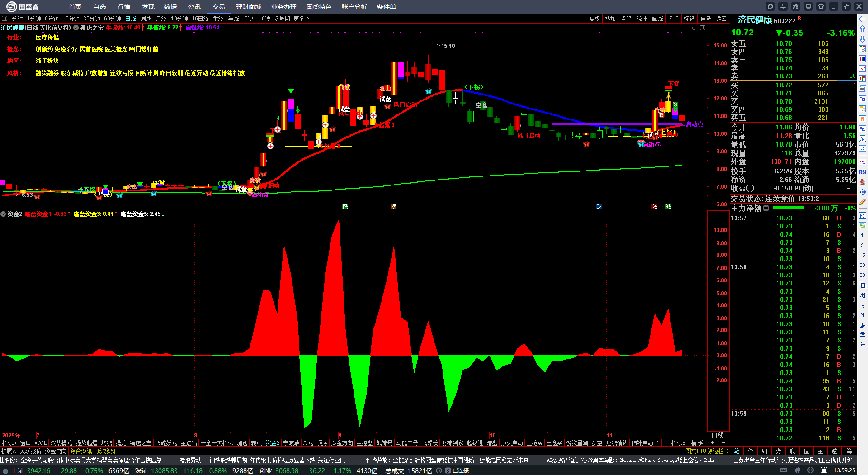Click the blue left arrow sidebar icon

[863, 19]
